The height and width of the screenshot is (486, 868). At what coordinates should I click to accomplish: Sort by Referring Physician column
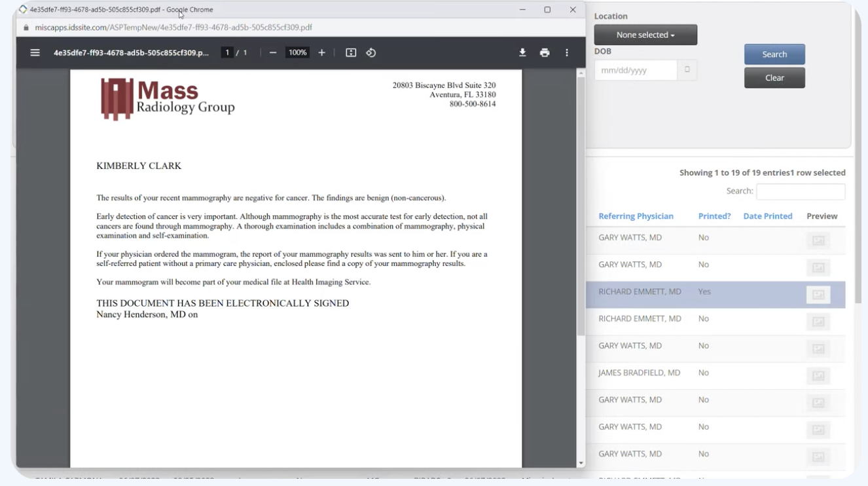636,216
